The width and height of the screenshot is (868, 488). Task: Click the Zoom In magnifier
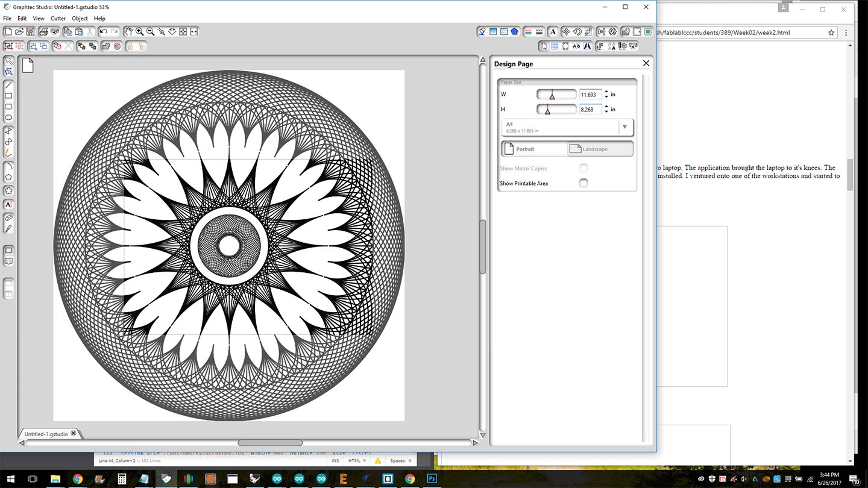click(x=139, y=31)
